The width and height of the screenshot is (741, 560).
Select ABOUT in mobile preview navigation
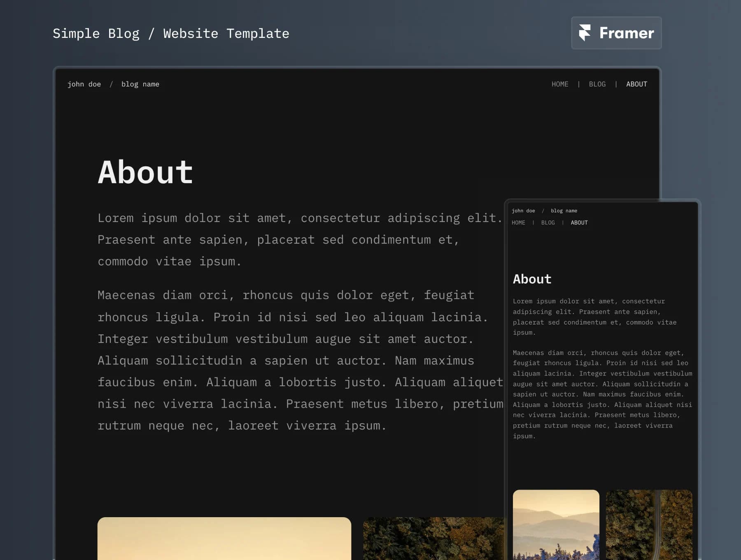coord(579,223)
